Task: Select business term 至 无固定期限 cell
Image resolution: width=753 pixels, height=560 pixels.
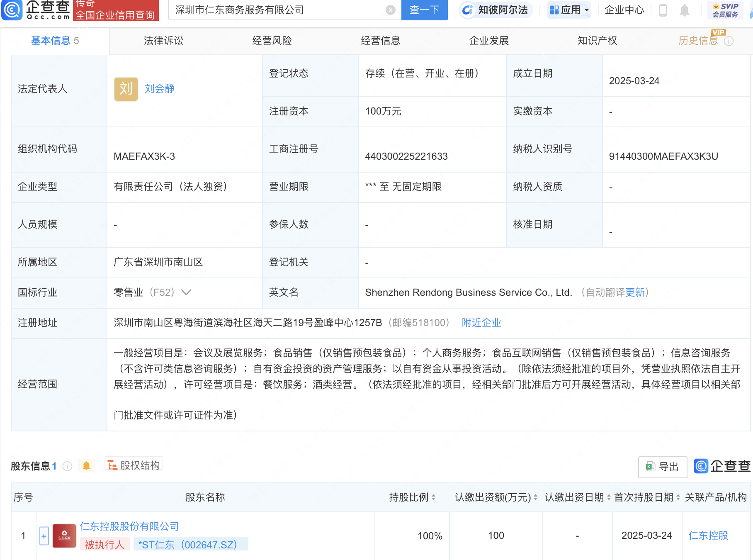Action: (x=403, y=187)
